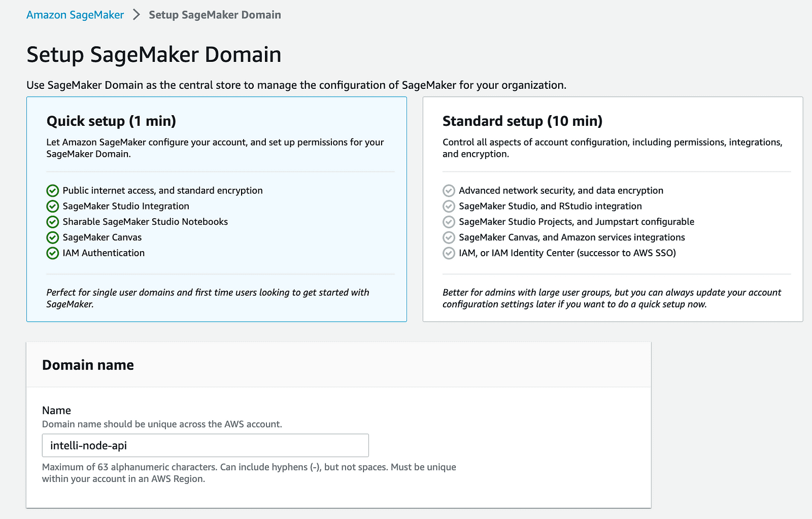Click green check next to IAM Authentication
812x519 pixels.
point(53,253)
